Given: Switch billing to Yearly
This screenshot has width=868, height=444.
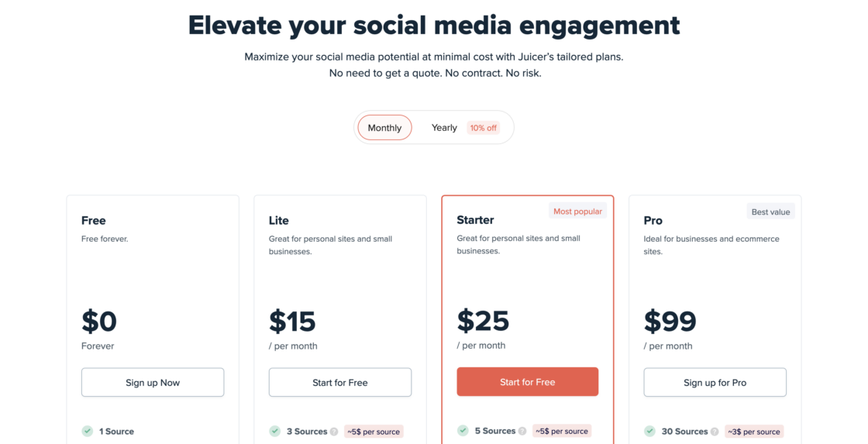Looking at the screenshot, I should click(444, 128).
